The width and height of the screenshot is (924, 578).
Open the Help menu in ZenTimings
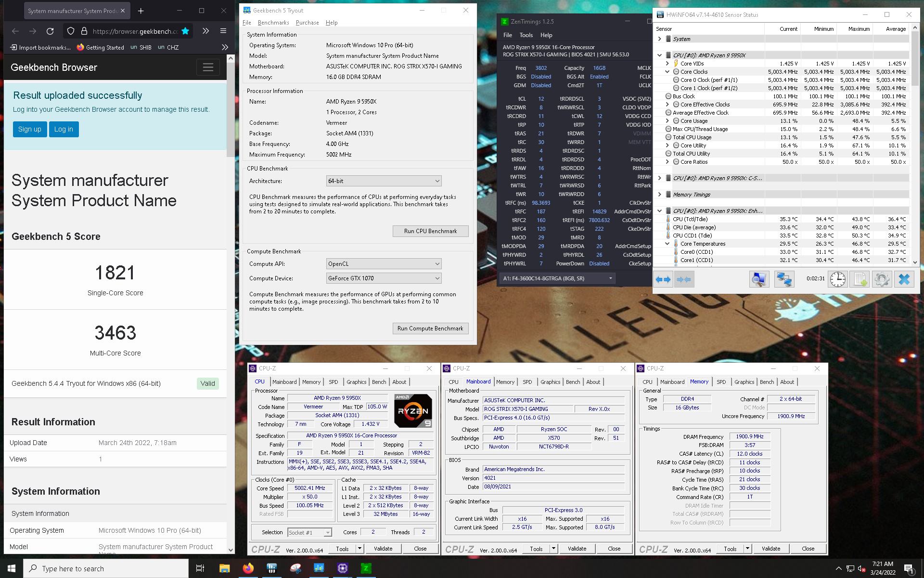tap(546, 35)
